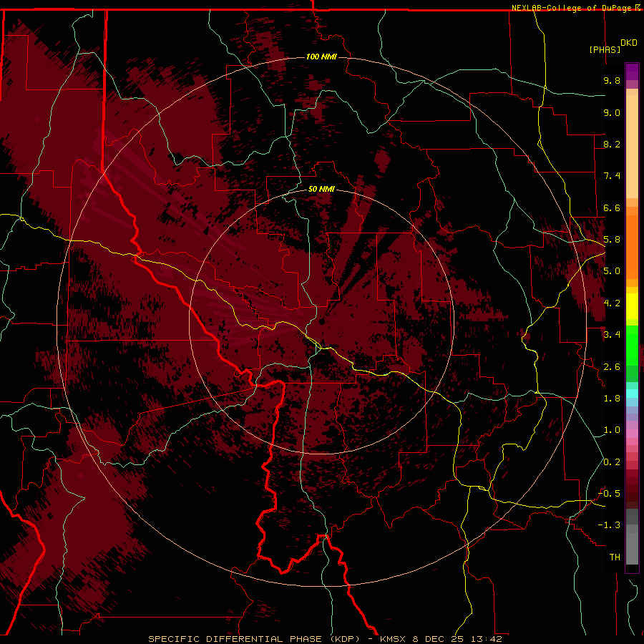This screenshot has height=644, width=644.
Task: Select the 5.0 scale value
Action: click(612, 271)
